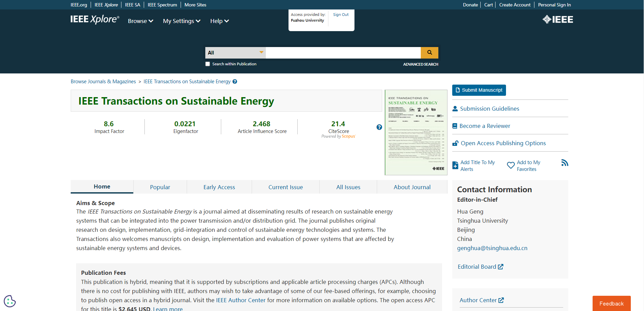Expand the Browse menu
This screenshot has height=311, width=644.
(x=140, y=21)
